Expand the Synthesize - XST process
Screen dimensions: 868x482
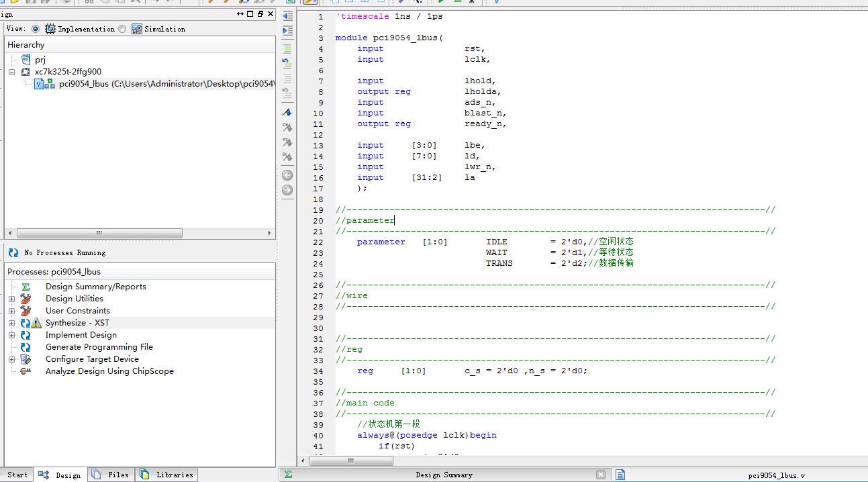tap(11, 323)
